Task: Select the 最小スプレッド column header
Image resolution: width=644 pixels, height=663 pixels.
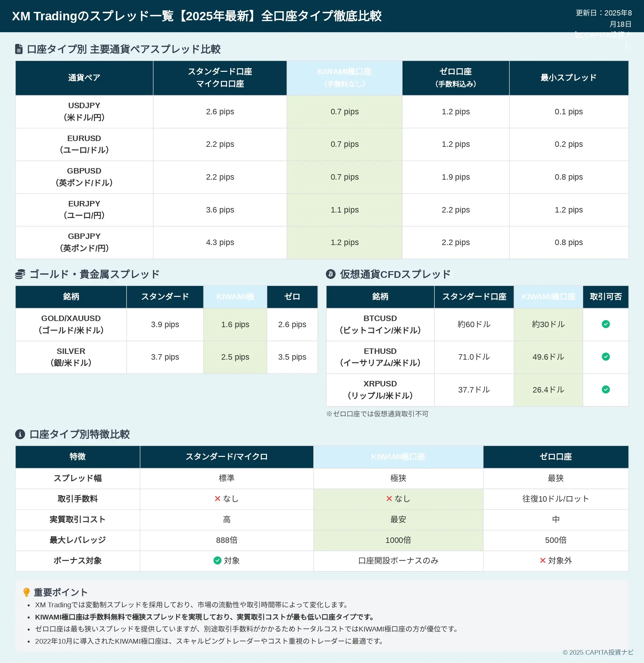Action: (569, 78)
